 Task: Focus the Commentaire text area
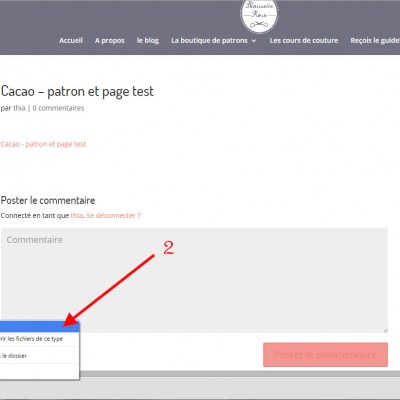(x=194, y=280)
